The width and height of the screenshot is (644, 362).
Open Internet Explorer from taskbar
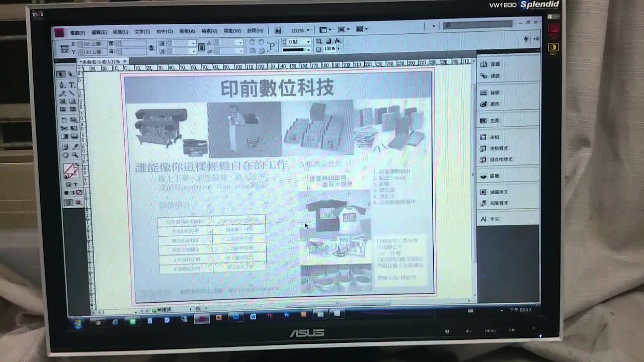pos(115,321)
